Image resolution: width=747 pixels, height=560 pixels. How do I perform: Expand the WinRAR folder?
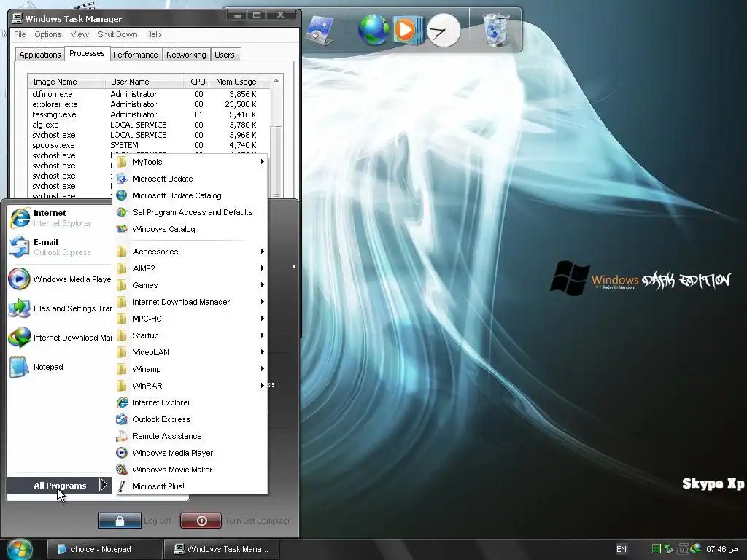(x=190, y=386)
